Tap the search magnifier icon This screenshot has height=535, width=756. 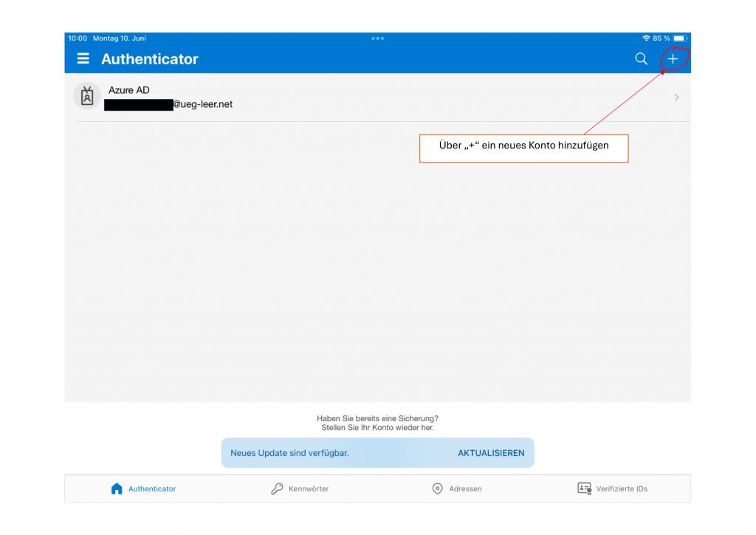point(641,58)
